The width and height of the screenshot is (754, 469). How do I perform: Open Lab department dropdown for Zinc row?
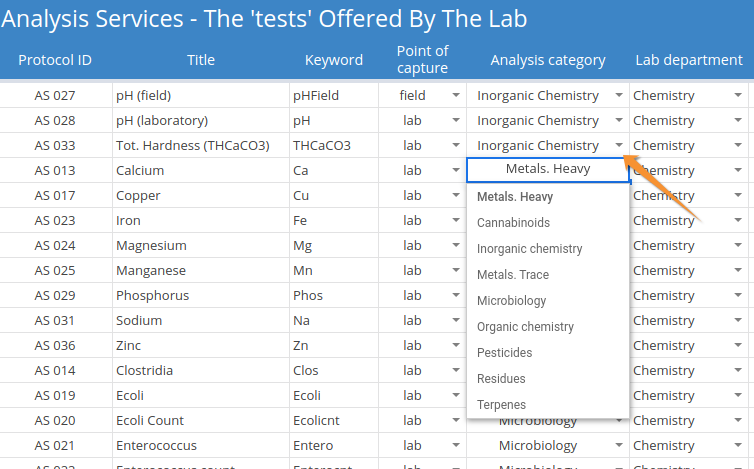coord(738,346)
